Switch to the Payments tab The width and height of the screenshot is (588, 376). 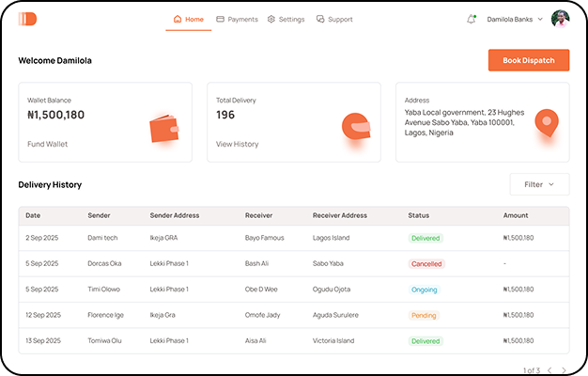237,19
